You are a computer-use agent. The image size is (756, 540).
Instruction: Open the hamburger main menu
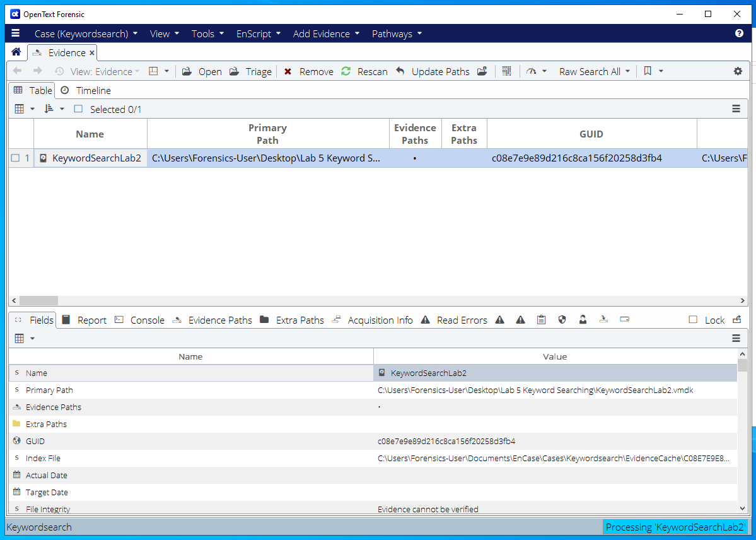click(15, 33)
